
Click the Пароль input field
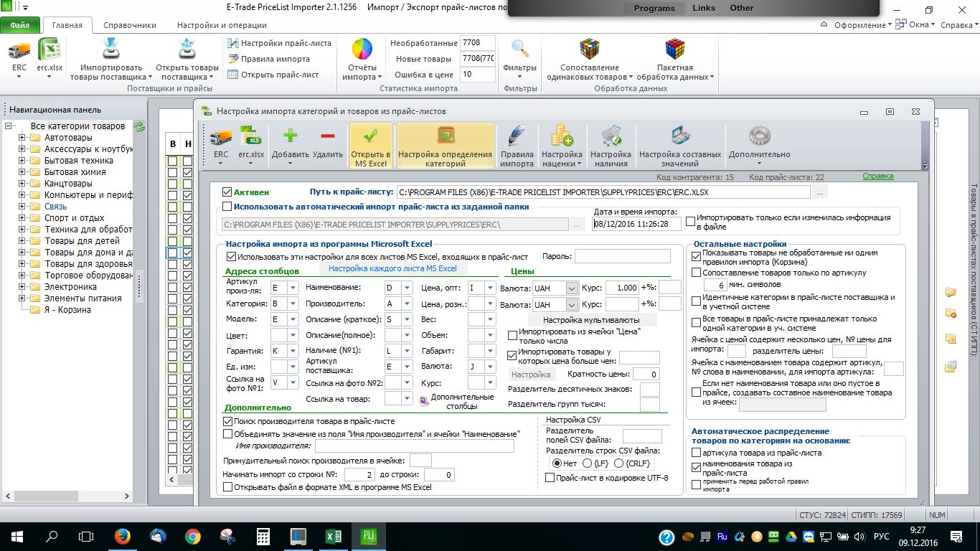[x=623, y=256]
